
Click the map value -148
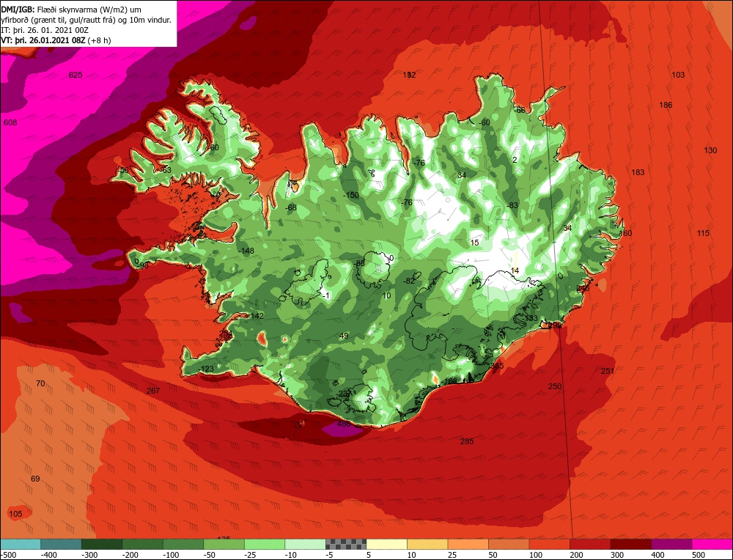click(x=246, y=251)
